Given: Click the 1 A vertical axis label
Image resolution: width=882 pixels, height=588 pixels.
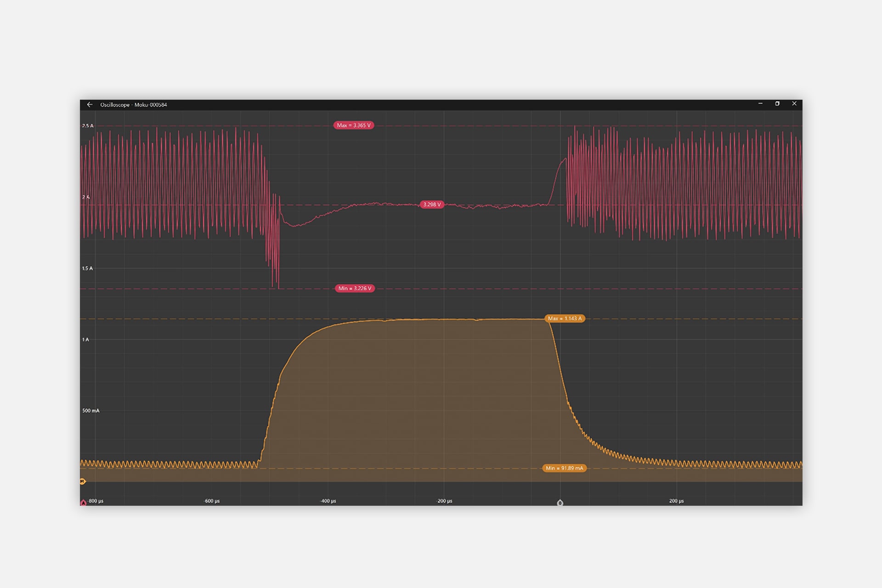Looking at the screenshot, I should 85,340.
